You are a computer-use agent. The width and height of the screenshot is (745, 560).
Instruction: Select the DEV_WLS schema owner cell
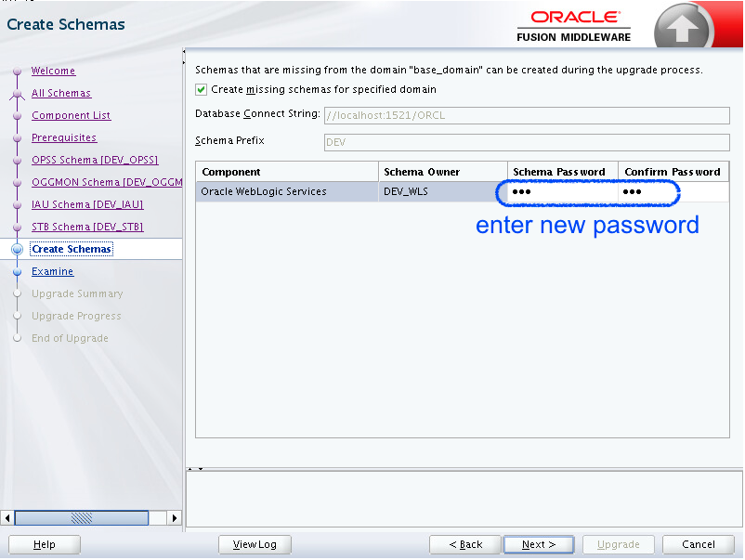coord(443,191)
